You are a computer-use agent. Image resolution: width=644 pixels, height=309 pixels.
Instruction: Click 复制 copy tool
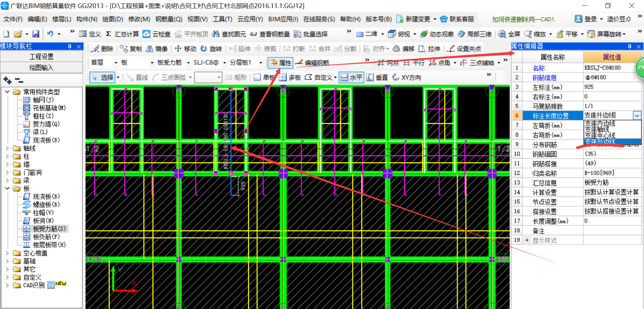tap(131, 49)
